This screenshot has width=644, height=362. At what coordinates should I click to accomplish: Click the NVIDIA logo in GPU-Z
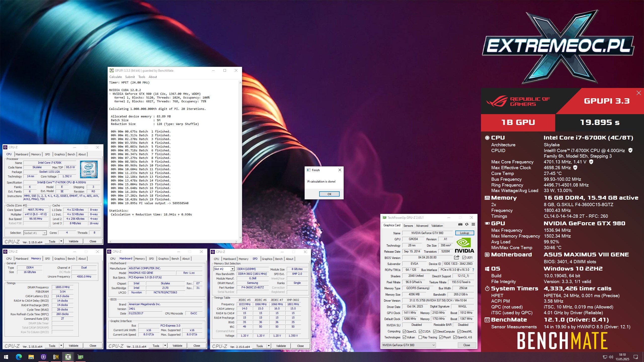coord(464,246)
